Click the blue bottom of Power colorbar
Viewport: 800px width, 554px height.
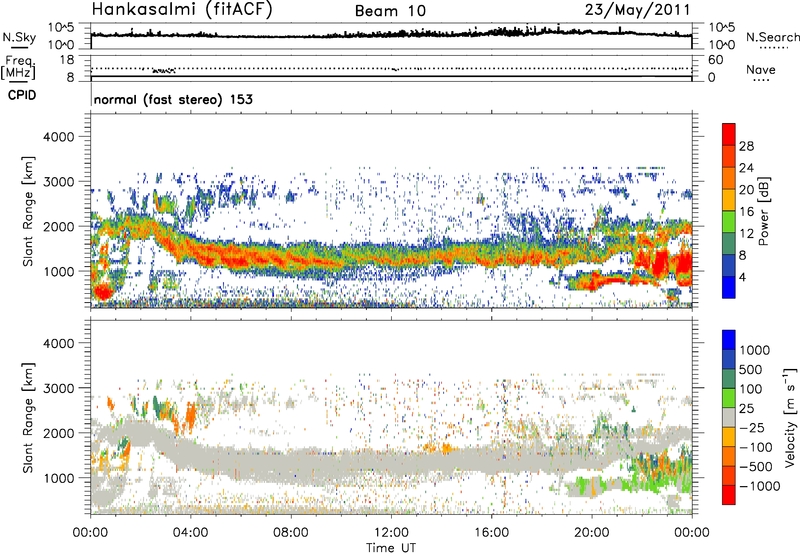(729, 288)
